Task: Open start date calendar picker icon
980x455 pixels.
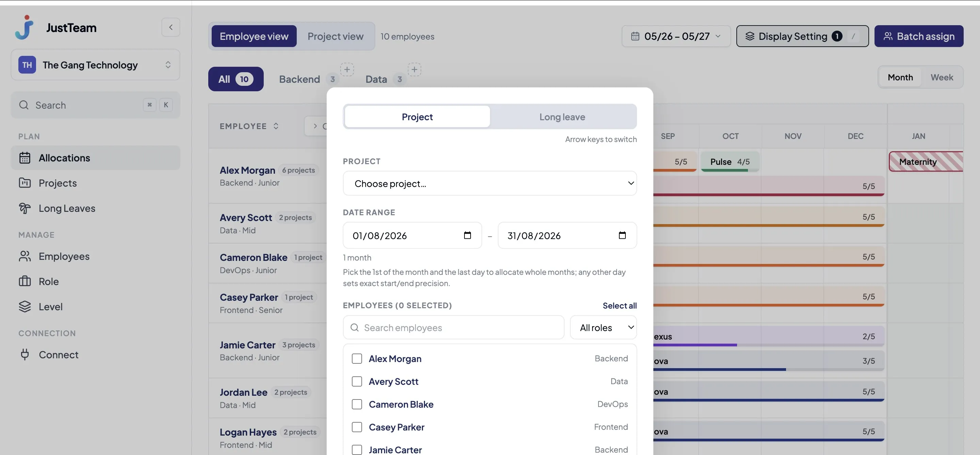Action: click(467, 235)
